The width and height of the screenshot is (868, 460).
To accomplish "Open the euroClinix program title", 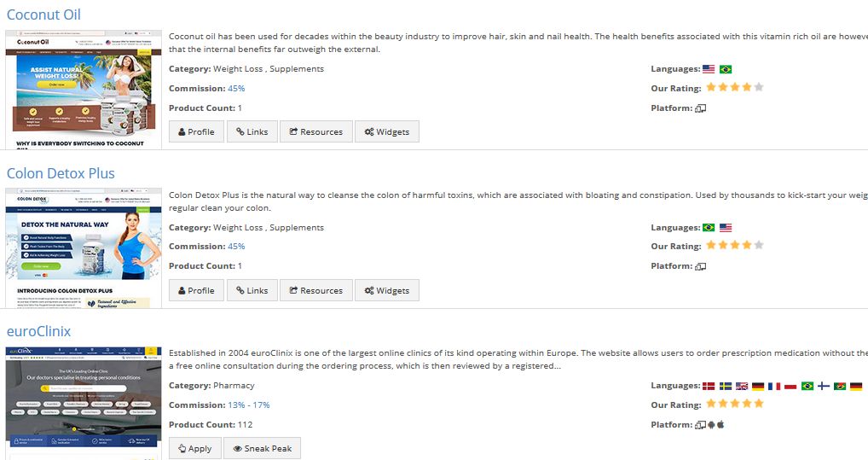I will [x=38, y=331].
